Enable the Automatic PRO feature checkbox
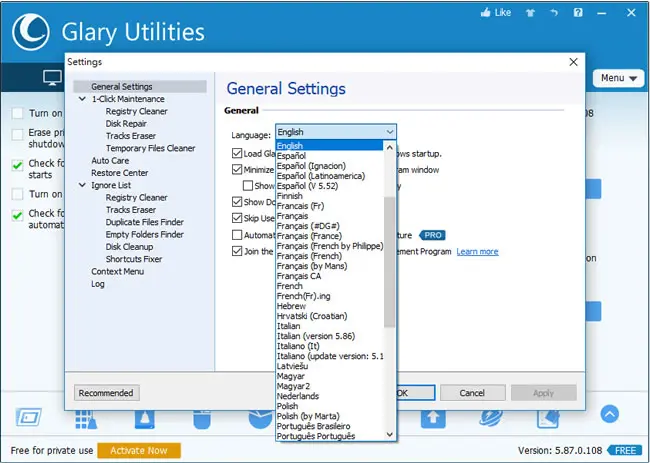Image resolution: width=650 pixels, height=463 pixels. [237, 235]
